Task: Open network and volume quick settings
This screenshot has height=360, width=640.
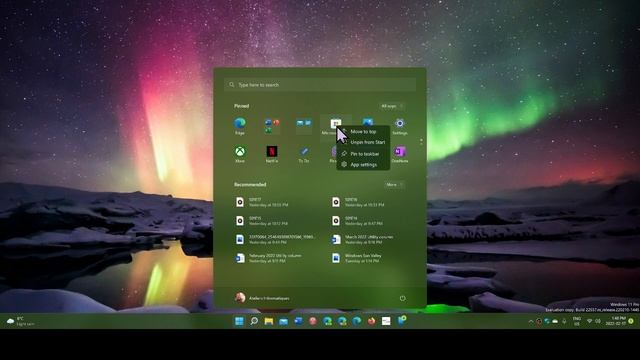Action: pos(594,321)
